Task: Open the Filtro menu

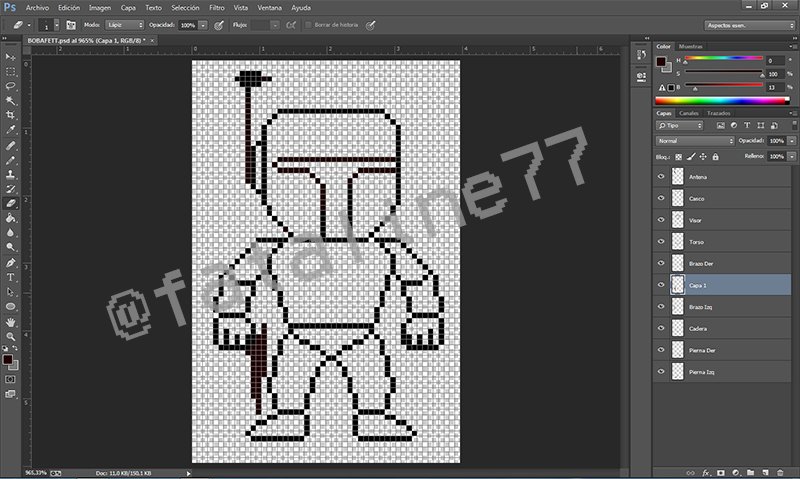Action: 217,8
